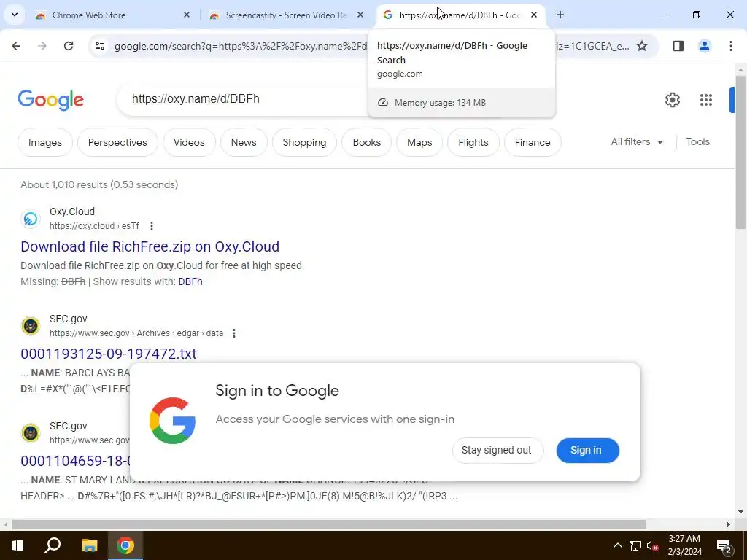Open Google search settings gear
747x560 pixels.
[x=672, y=100]
